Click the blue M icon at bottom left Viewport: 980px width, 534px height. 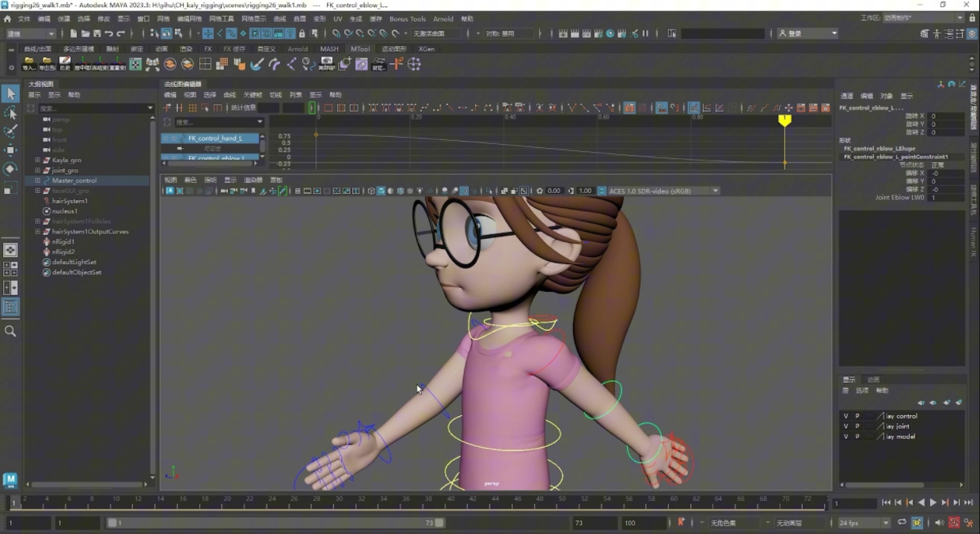pyautogui.click(x=10, y=479)
